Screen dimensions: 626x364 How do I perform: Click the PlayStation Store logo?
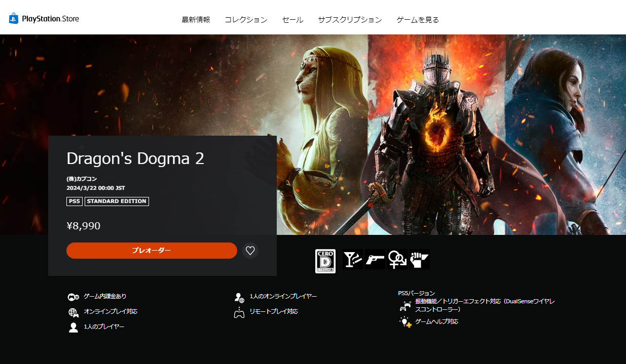44,19
